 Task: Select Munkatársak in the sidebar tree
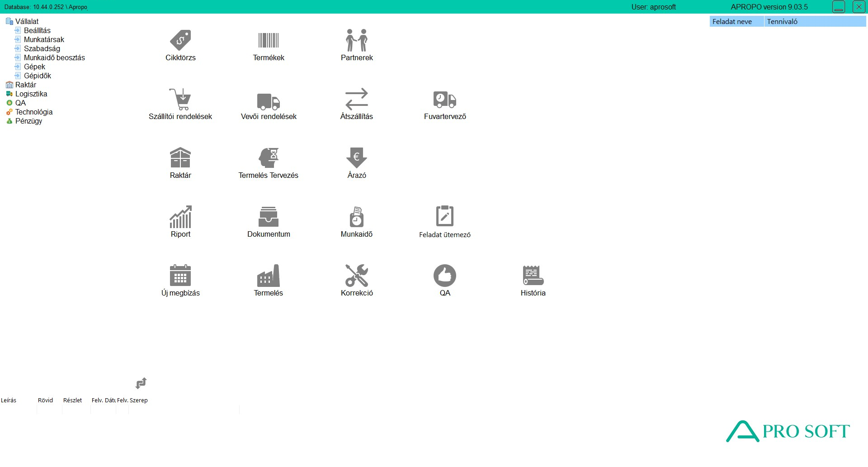click(44, 39)
